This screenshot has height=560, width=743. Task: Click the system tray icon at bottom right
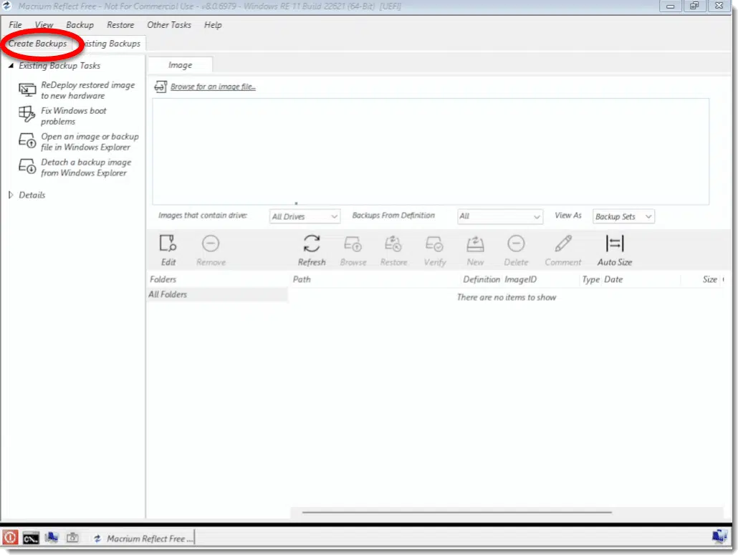tap(719, 536)
